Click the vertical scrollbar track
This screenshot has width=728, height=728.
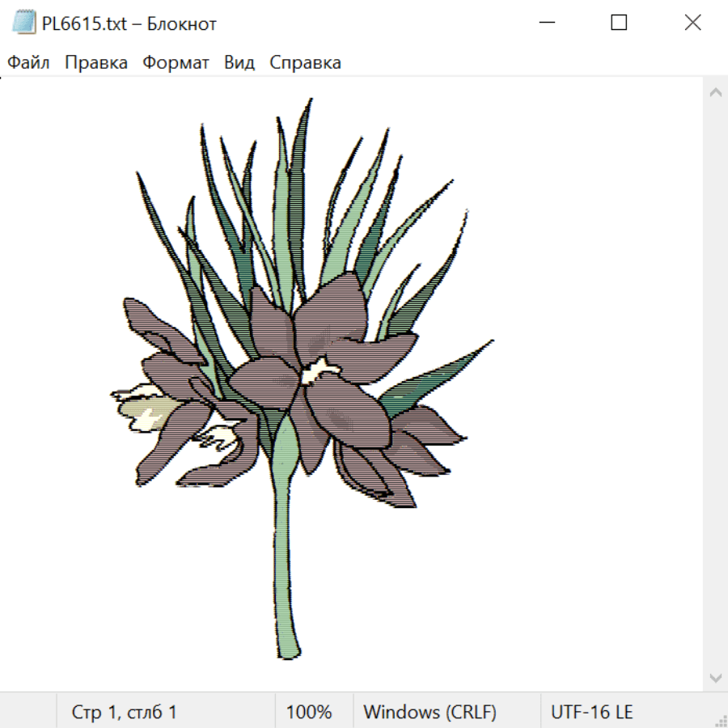pos(715,384)
